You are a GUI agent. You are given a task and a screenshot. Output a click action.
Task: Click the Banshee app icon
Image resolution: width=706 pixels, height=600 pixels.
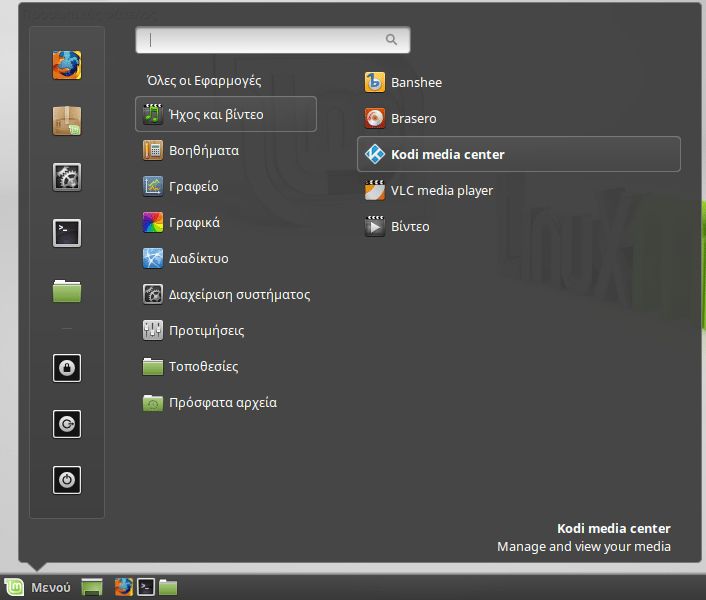pos(375,82)
